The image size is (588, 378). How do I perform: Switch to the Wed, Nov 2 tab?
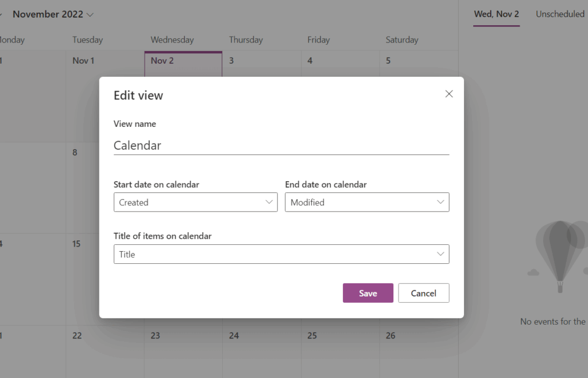(496, 14)
